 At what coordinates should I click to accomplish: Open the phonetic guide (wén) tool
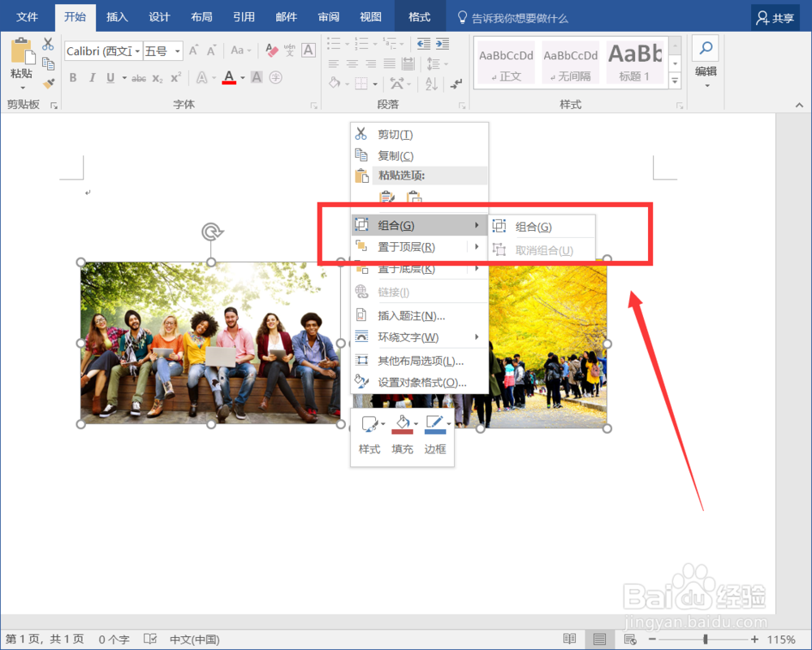coord(290,50)
